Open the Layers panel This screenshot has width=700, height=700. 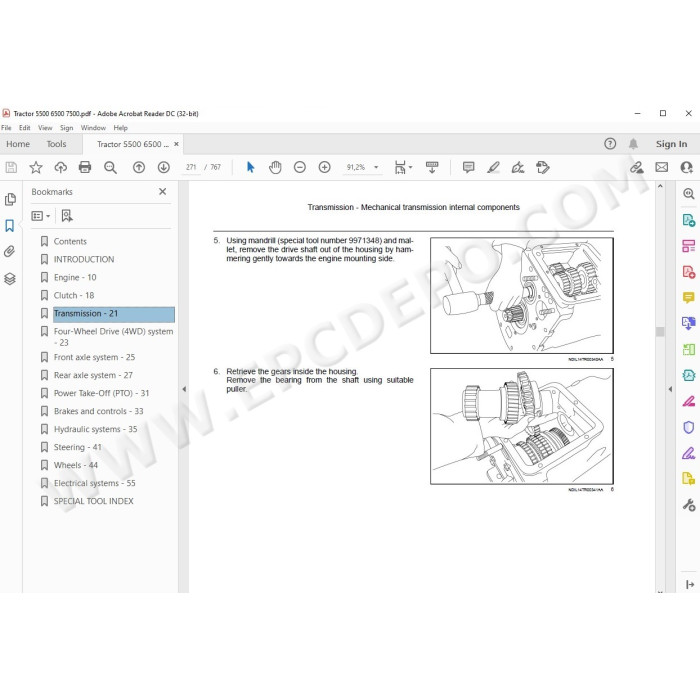point(10,279)
